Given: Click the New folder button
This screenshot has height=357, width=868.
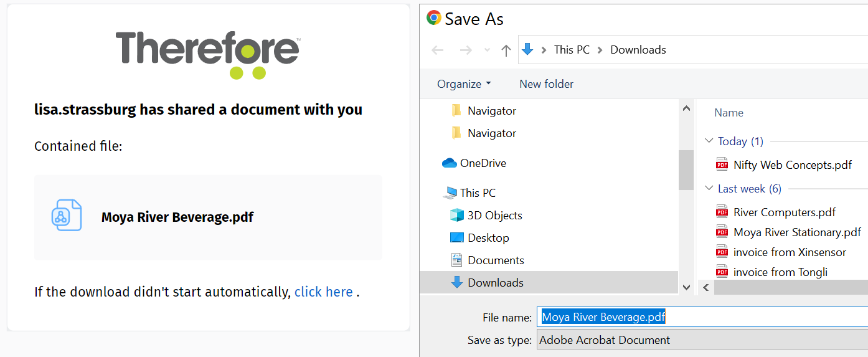Looking at the screenshot, I should (546, 84).
